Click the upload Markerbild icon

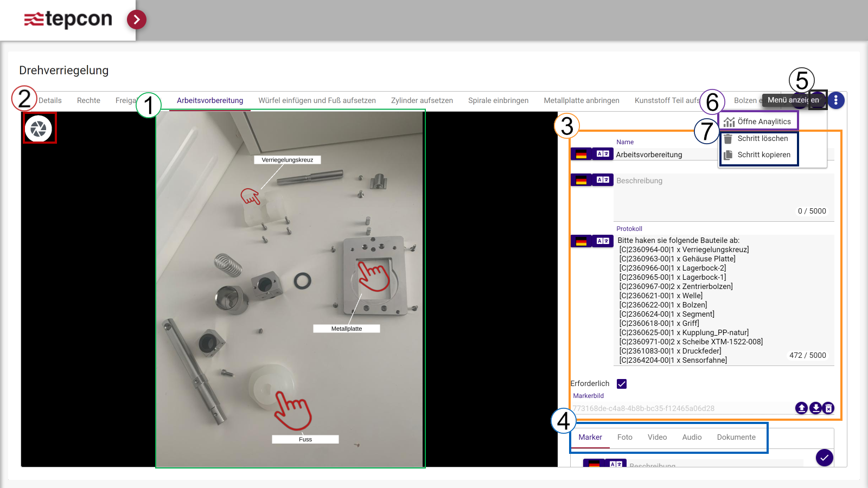click(801, 408)
